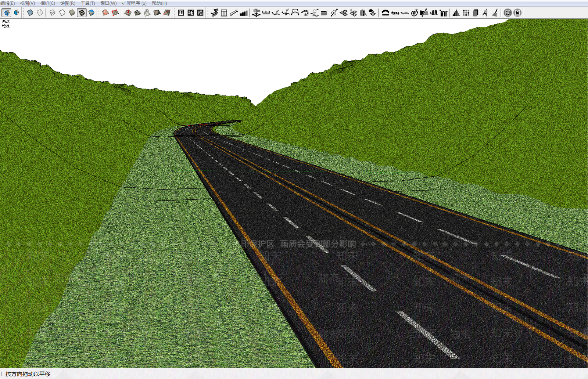This screenshot has height=379, width=588.
Task: Toggle X-ray face style
Action: click(30, 13)
